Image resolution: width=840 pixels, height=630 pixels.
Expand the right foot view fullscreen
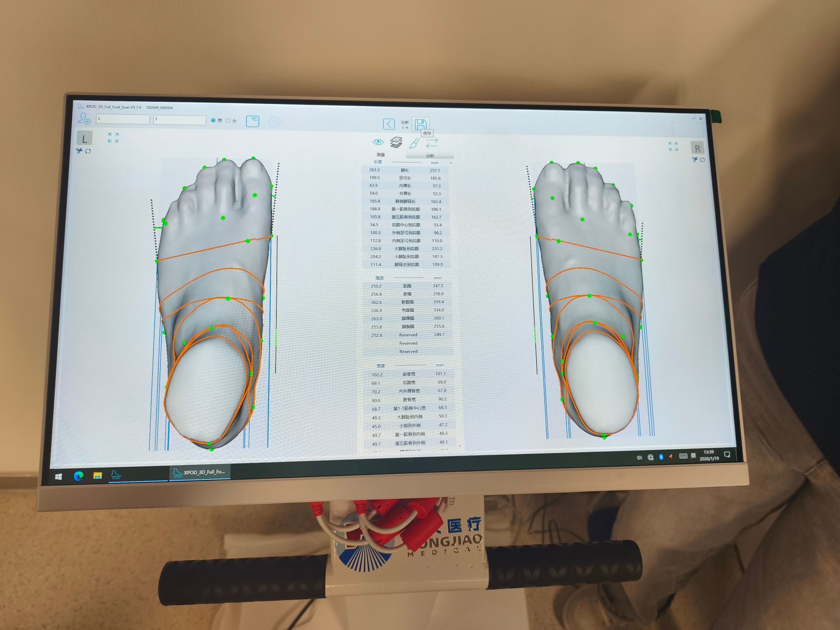coord(673,146)
